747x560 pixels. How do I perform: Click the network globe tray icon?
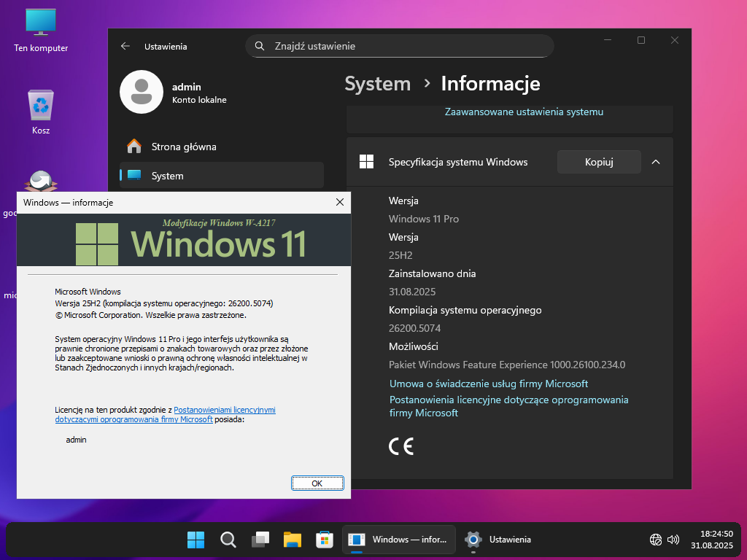pos(656,540)
